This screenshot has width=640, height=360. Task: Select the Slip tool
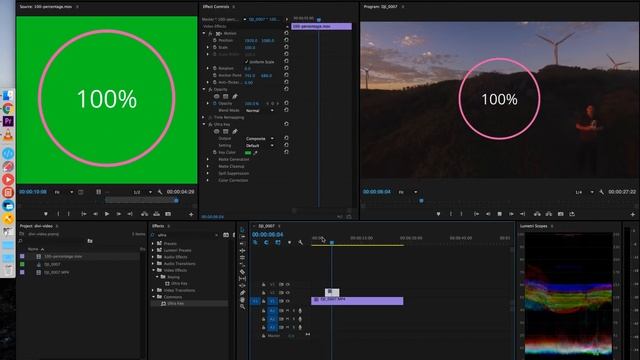242,278
